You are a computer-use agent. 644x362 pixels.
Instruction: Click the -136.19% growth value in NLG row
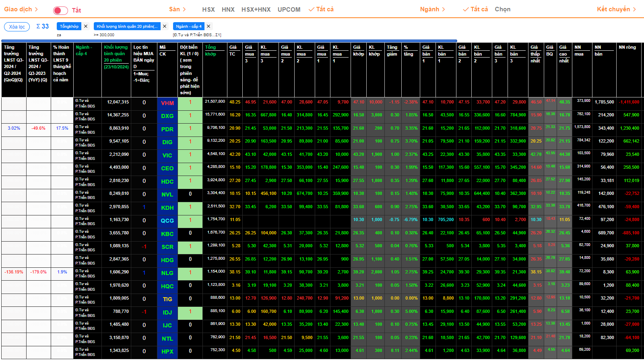[x=14, y=272]
